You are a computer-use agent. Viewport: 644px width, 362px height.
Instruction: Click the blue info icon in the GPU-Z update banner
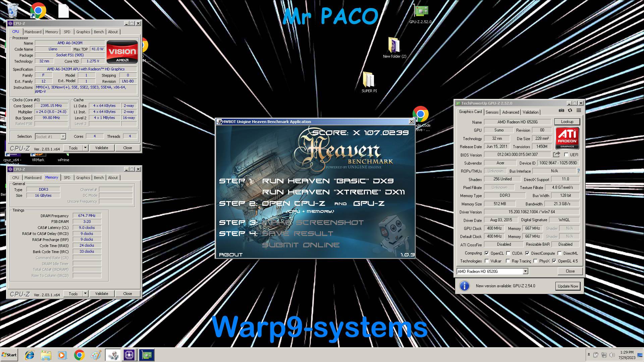tap(464, 286)
